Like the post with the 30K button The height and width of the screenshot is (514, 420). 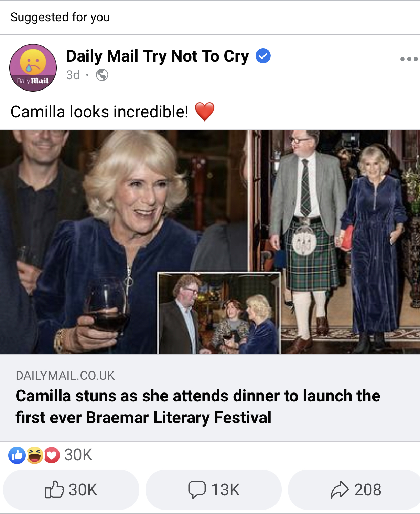click(x=71, y=490)
